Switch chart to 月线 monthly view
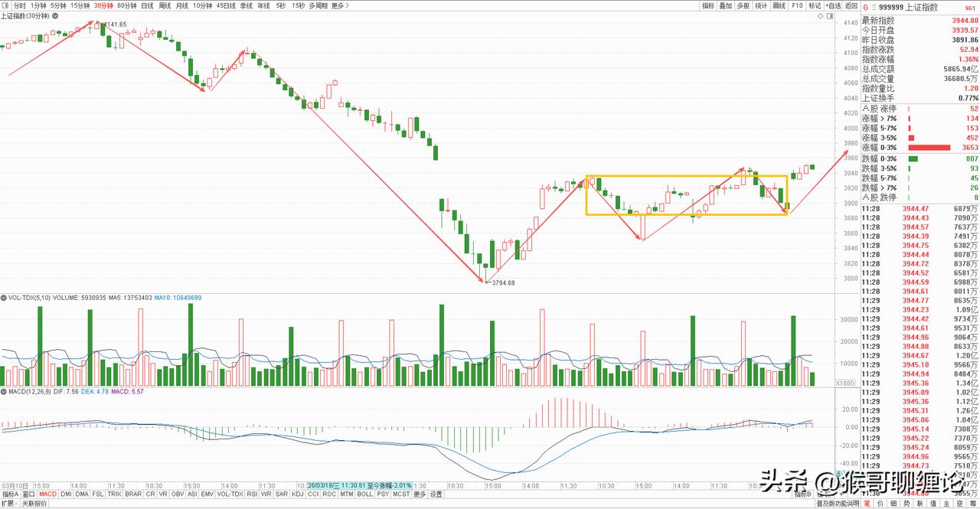This screenshot has width=980, height=509. 182,5
